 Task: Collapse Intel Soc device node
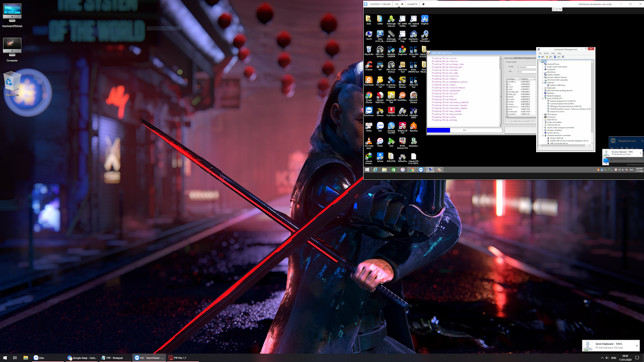[x=543, y=82]
